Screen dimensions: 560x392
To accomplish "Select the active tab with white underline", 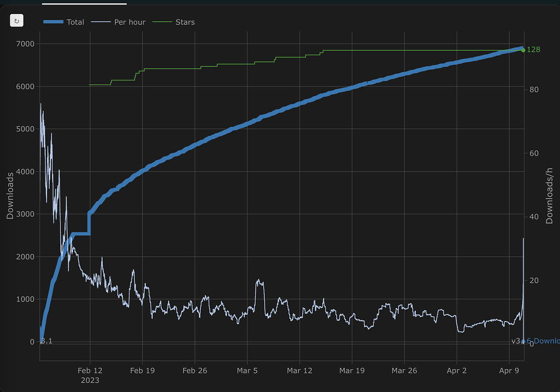I will (84, 3).
